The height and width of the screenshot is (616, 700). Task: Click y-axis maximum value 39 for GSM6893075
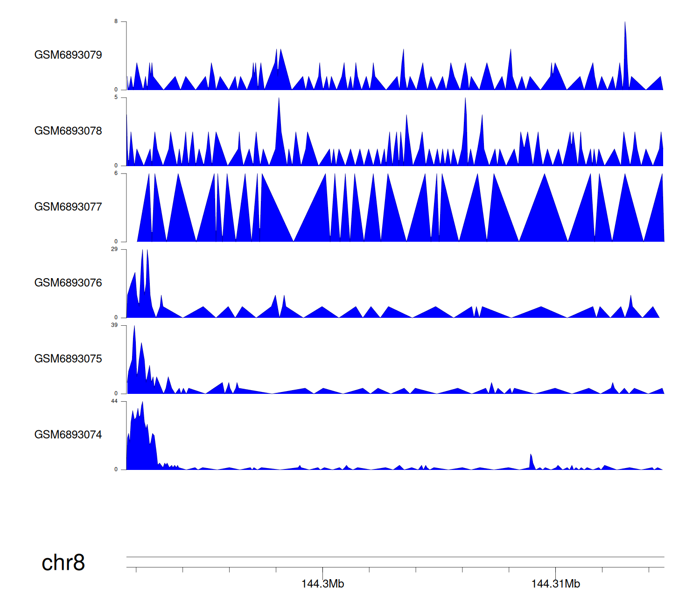[115, 325]
